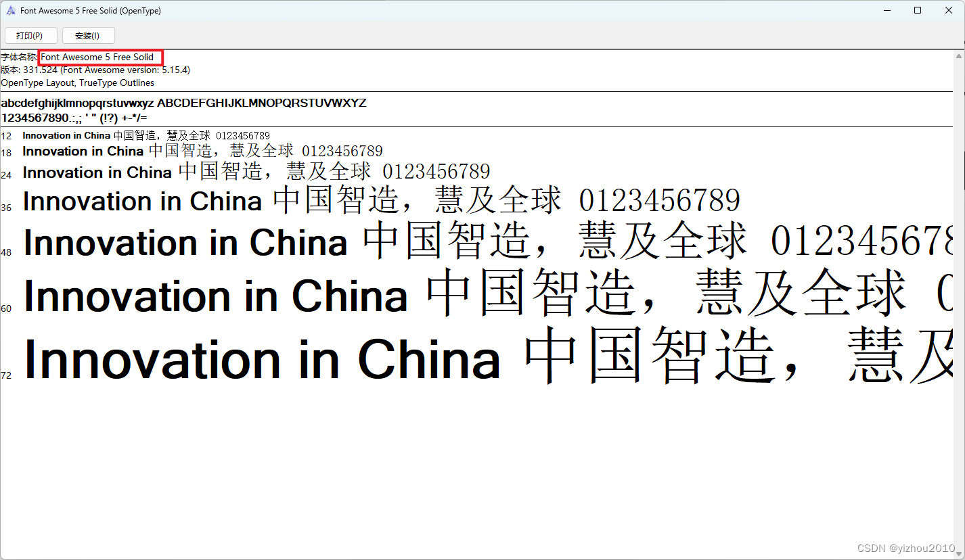This screenshot has width=965, height=560.
Task: Click the font name 'Font Awesome 5 Free Solid'
Action: coord(97,57)
